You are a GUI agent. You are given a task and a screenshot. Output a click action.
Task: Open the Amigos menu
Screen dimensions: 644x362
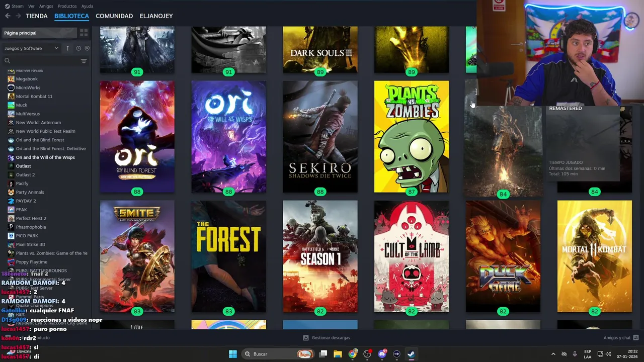(46, 6)
